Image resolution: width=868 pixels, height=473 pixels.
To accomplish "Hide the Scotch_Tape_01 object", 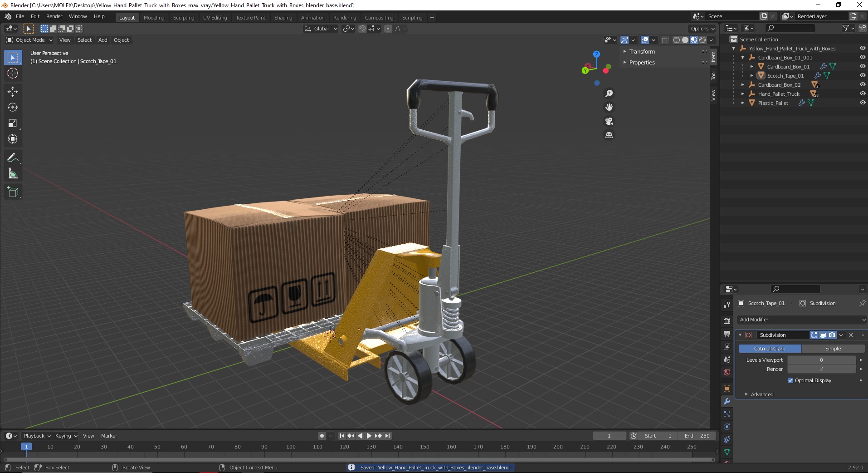I will click(862, 75).
